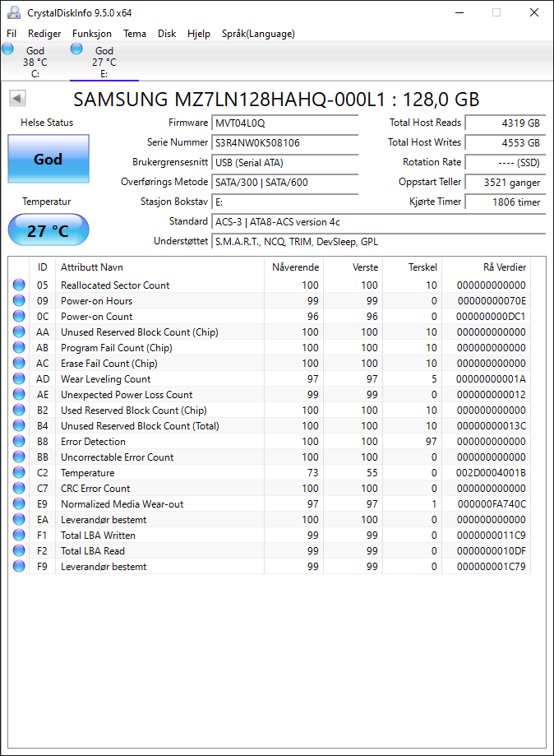The height and width of the screenshot is (756, 554).
Task: Open the Tema menu
Action: (x=135, y=34)
